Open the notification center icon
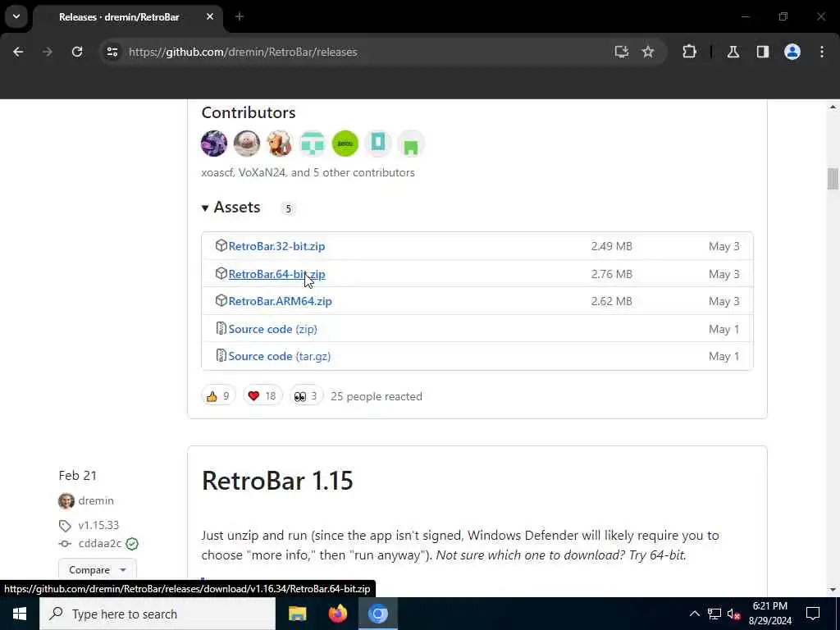The height and width of the screenshot is (630, 840). click(813, 614)
